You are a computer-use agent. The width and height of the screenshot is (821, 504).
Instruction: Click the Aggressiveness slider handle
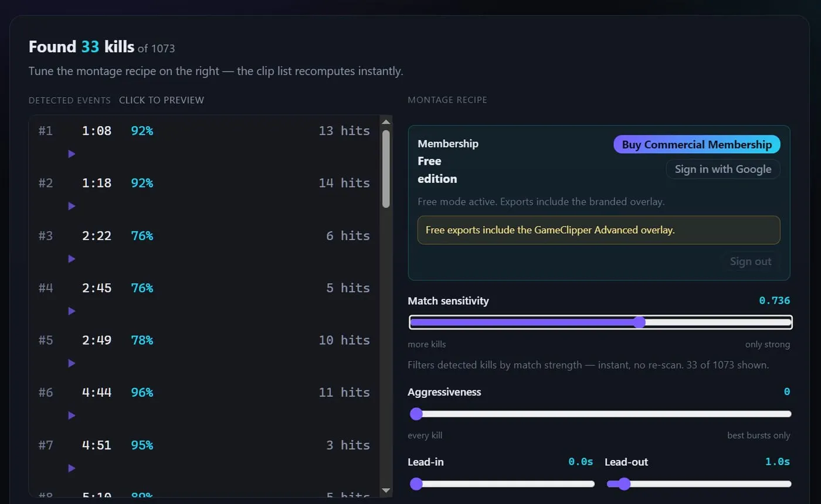(416, 414)
